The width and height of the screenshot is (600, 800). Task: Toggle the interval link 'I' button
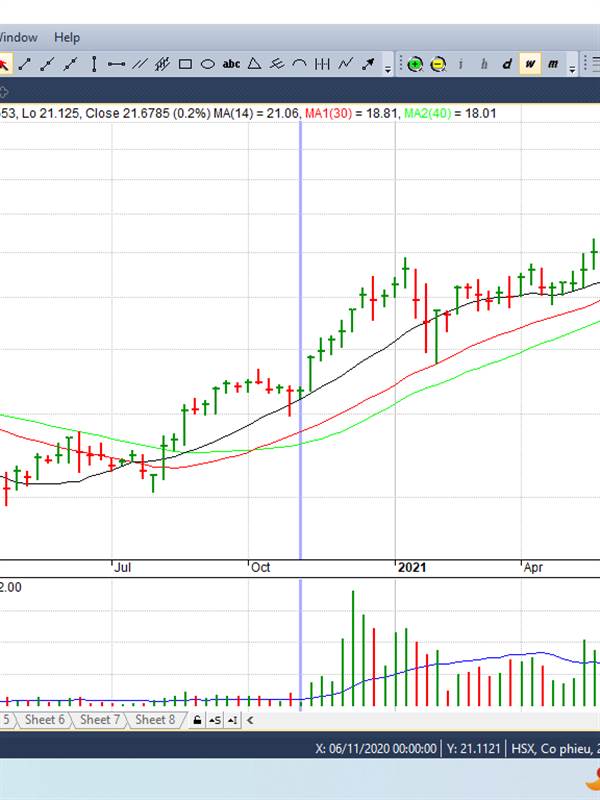click(x=232, y=720)
